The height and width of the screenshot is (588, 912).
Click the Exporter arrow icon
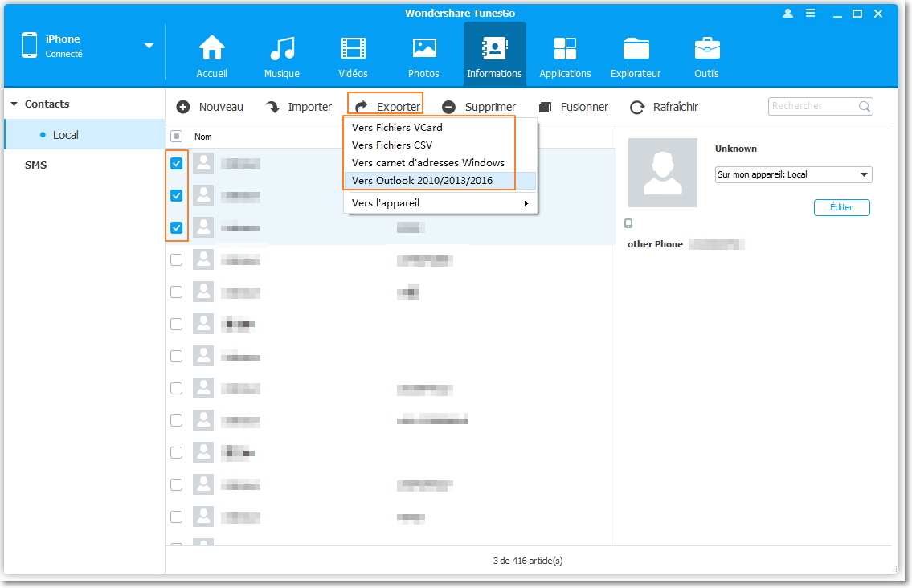point(362,106)
